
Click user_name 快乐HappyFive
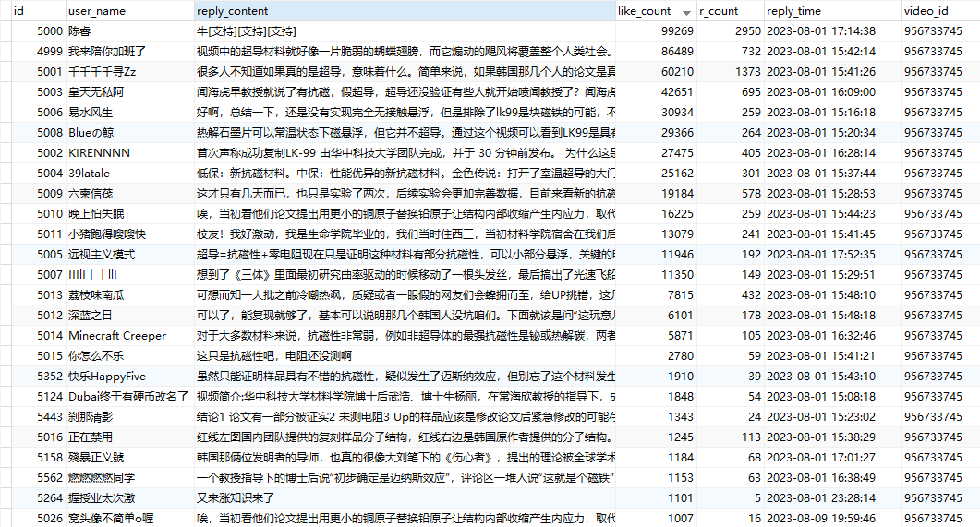coord(107,376)
